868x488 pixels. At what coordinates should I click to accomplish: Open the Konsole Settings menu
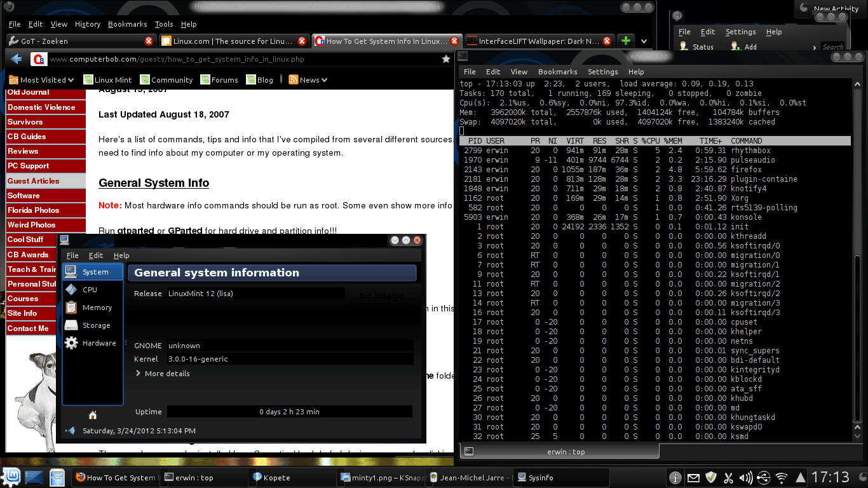tap(603, 72)
